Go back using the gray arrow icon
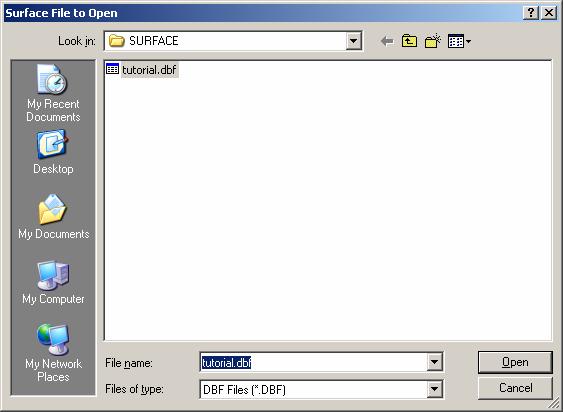The width and height of the screenshot is (563, 412). [x=387, y=41]
